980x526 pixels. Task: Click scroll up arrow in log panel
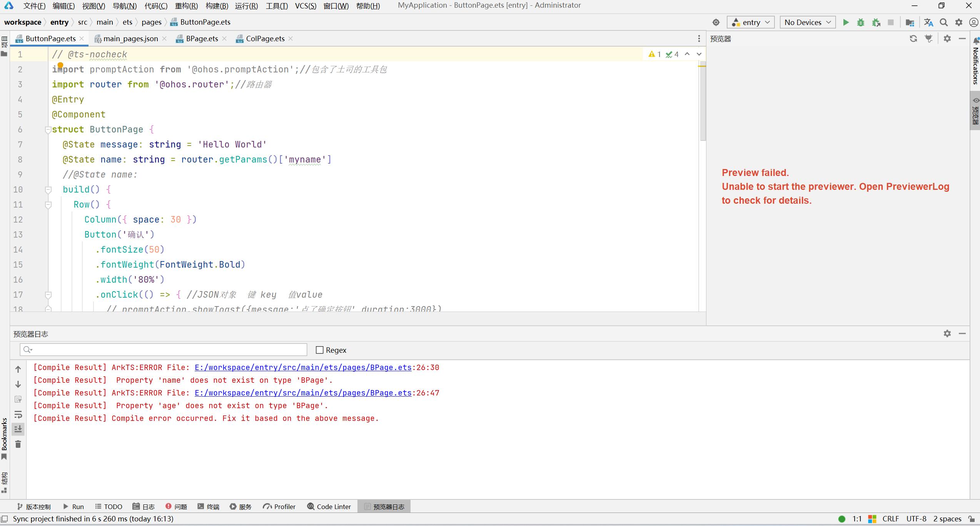click(18, 369)
